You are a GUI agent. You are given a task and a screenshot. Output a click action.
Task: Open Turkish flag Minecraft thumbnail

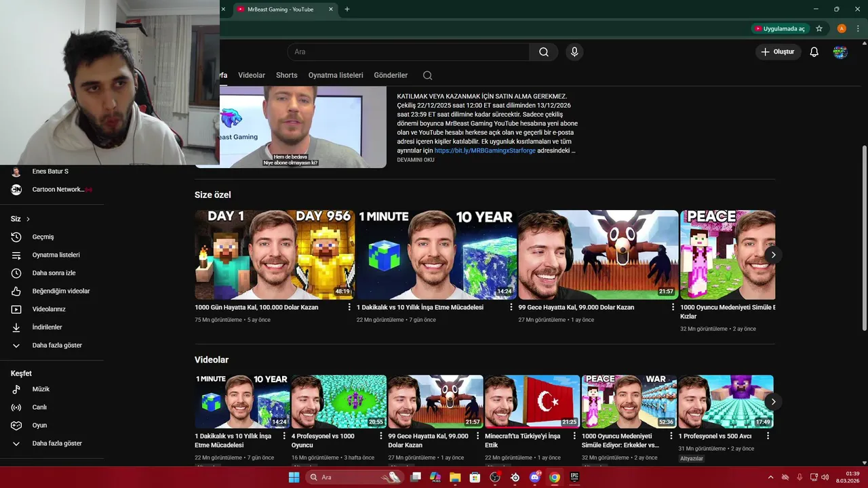[532, 401]
